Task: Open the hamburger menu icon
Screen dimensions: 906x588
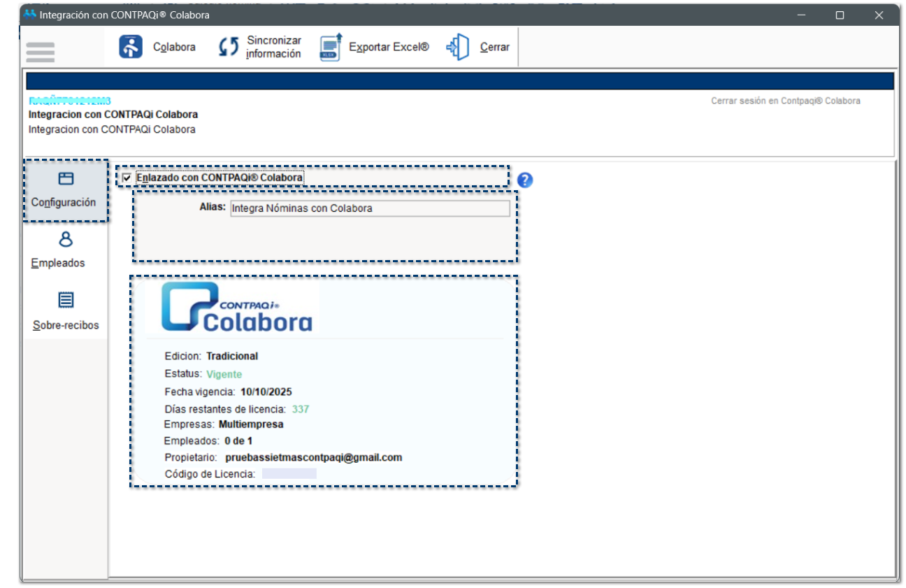Action: point(40,51)
